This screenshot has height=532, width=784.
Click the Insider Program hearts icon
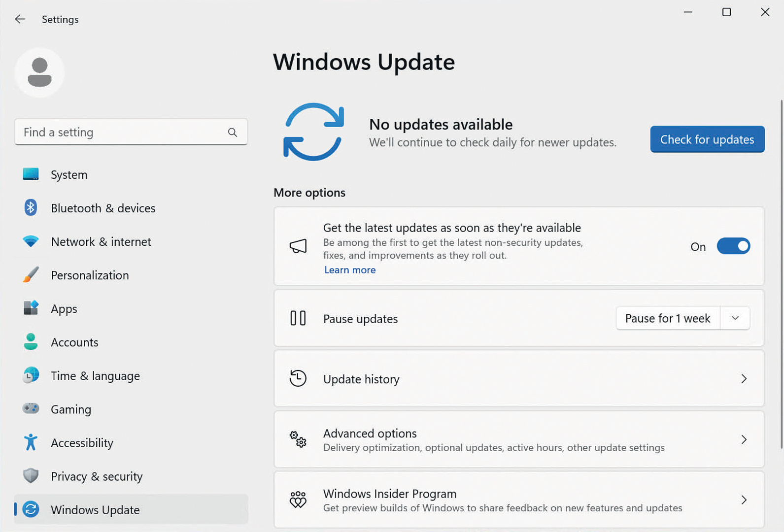tap(298, 499)
